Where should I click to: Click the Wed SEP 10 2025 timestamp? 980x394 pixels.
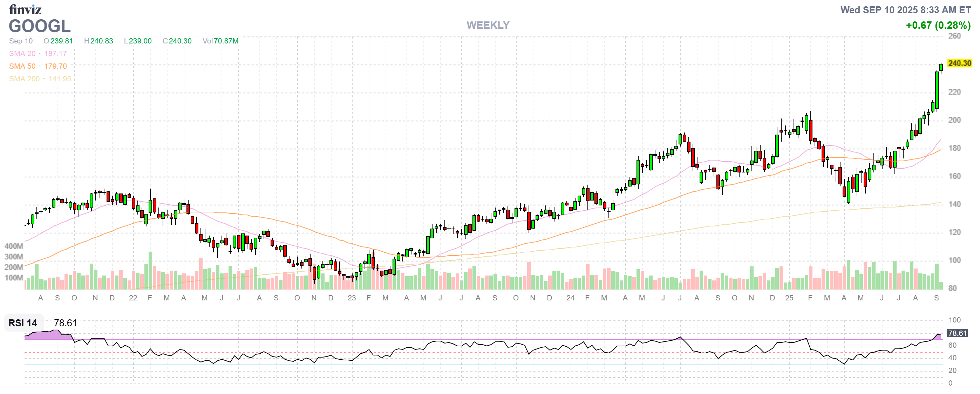pyautogui.click(x=905, y=10)
